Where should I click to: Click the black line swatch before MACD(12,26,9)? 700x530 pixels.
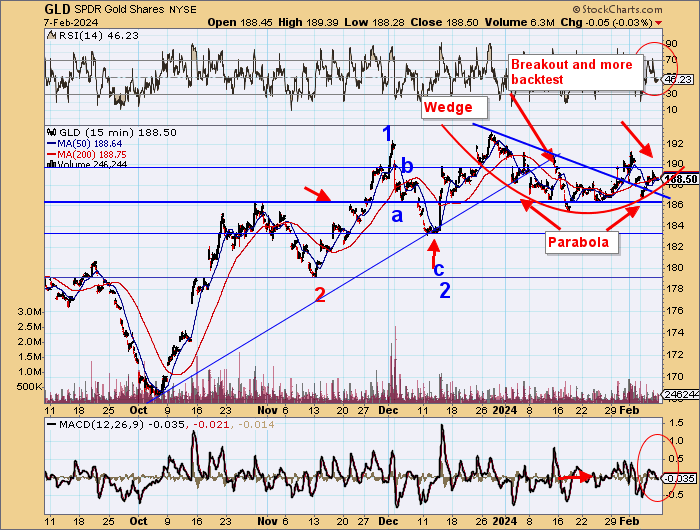pyautogui.click(x=52, y=425)
